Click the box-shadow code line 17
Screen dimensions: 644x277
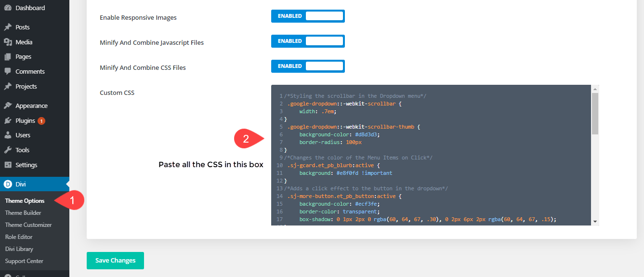tap(428, 219)
